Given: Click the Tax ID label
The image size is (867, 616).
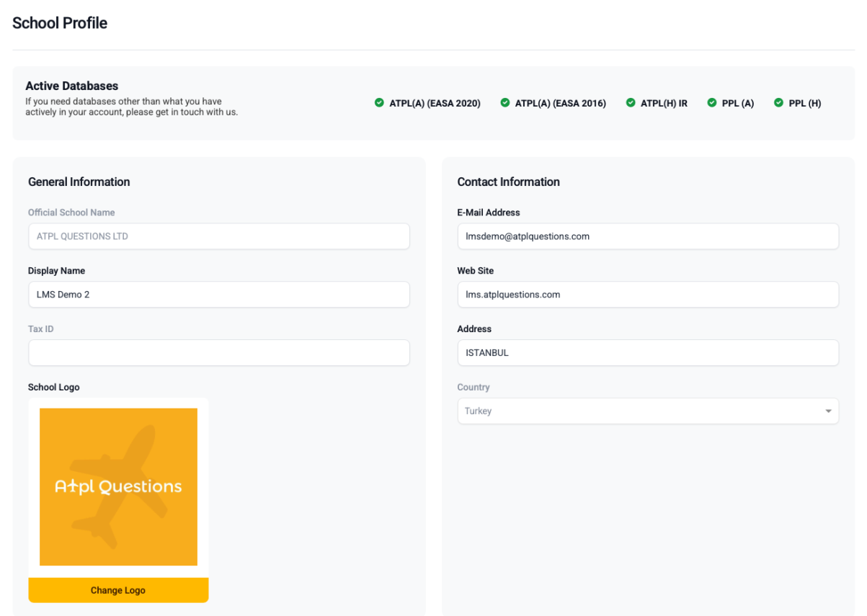Looking at the screenshot, I should (x=41, y=329).
